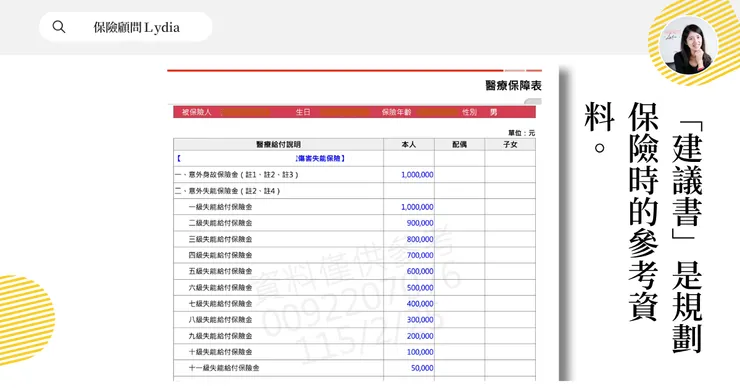Select the 八級失能給付保險金 row label
Image resolution: width=740 pixels, height=388 pixels.
pos(220,320)
